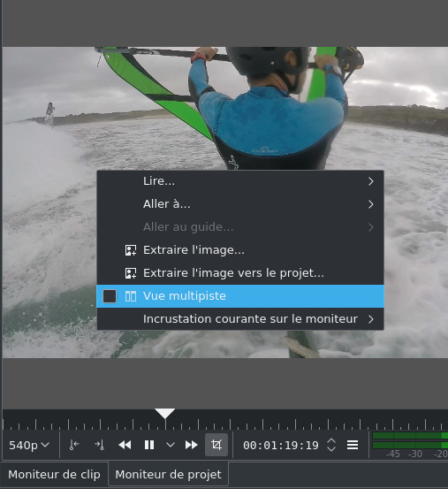
Task: Enable the Vue multipiste checkbox
Action: [110, 296]
